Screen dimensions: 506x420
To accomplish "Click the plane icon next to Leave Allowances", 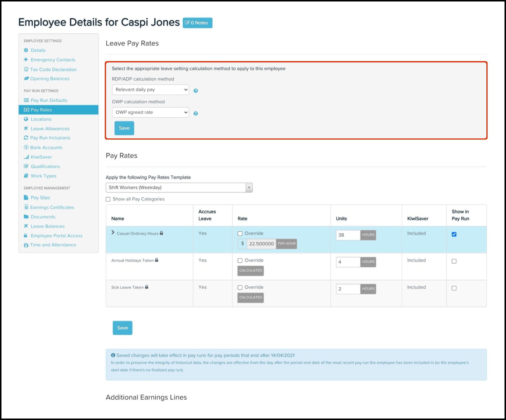I will coord(26,128).
